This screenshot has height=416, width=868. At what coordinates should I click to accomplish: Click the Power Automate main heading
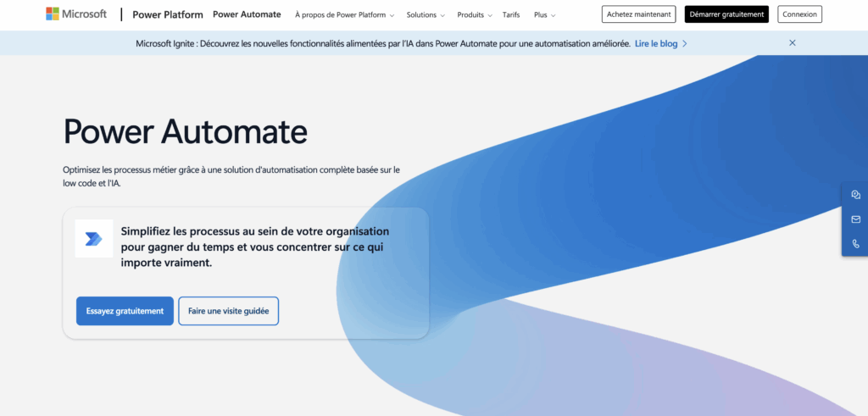[x=186, y=132]
